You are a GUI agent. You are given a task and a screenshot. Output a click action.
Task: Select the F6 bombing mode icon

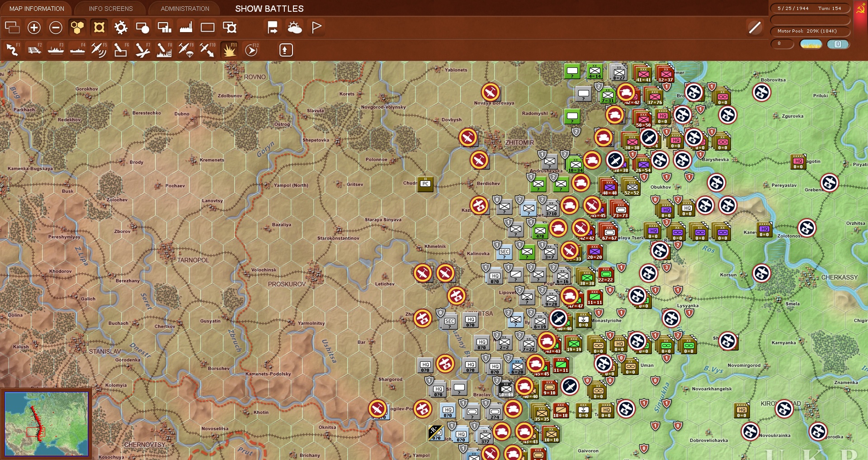point(121,50)
